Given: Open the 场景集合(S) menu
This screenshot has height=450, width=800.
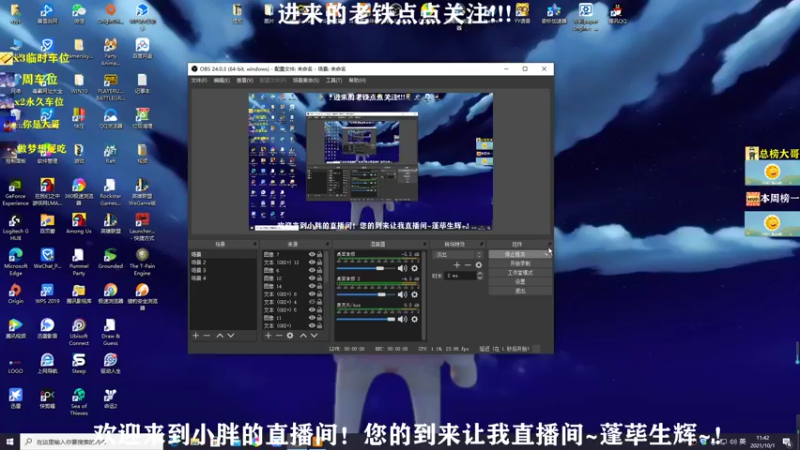Looking at the screenshot, I should click(306, 81).
